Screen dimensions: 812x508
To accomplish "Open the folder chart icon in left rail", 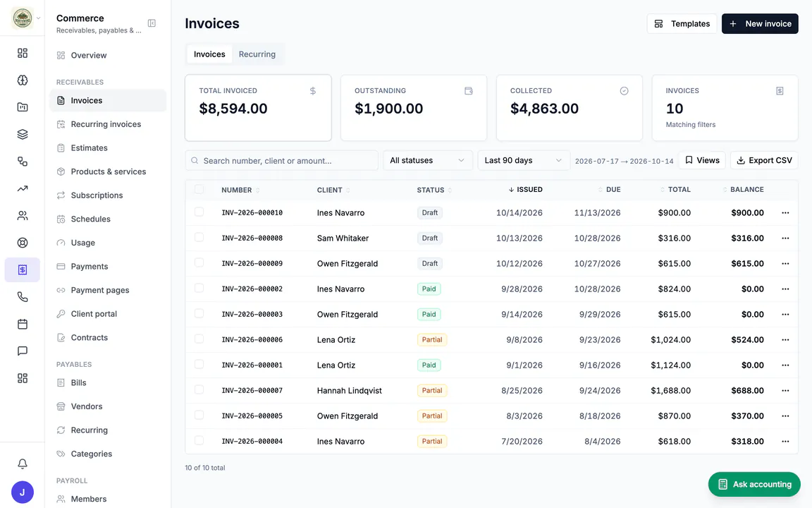I will click(23, 107).
